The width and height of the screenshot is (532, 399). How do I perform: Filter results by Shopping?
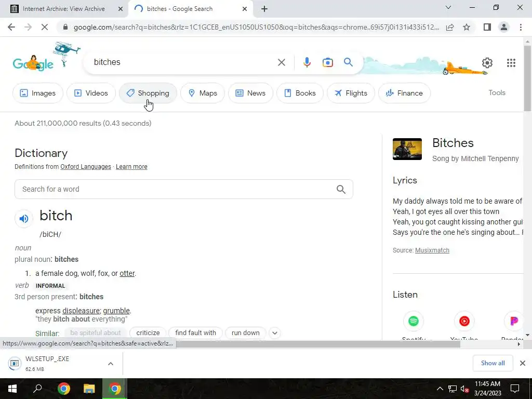(148, 93)
